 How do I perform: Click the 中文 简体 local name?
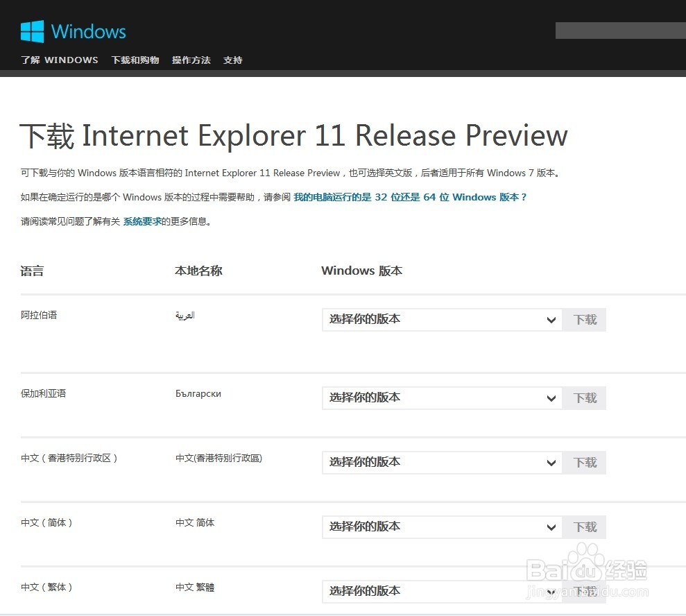point(195,522)
